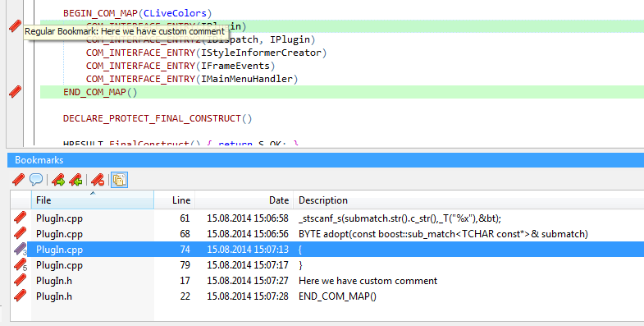Click gutter bookmark beside COM_INTERFACE_ENTRY(IPlugin) line

pos(15,26)
